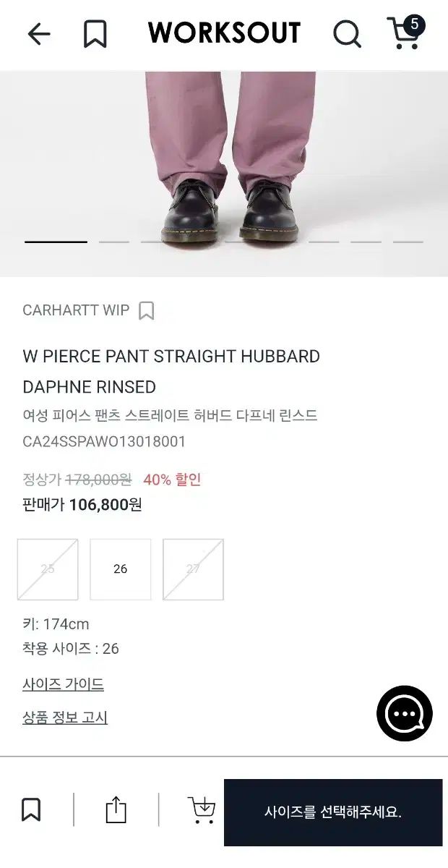Image resolution: width=448 pixels, height=868 pixels.
Task: Tap the sold-out size 27 box
Action: pos(193,569)
